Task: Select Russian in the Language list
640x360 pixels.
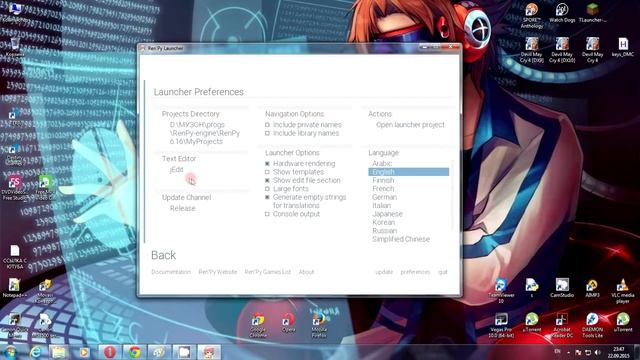Action: coord(384,231)
